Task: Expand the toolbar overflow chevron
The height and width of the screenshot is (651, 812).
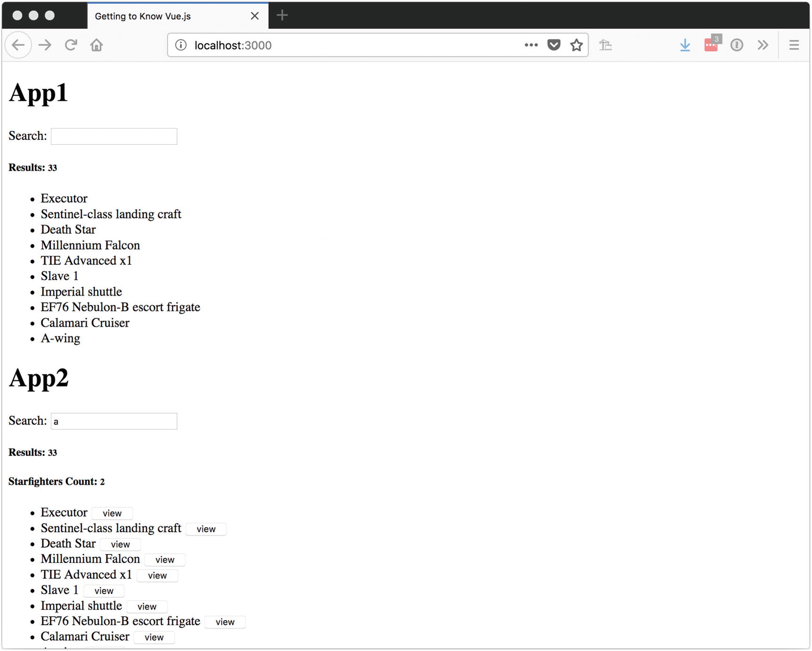Action: point(763,45)
